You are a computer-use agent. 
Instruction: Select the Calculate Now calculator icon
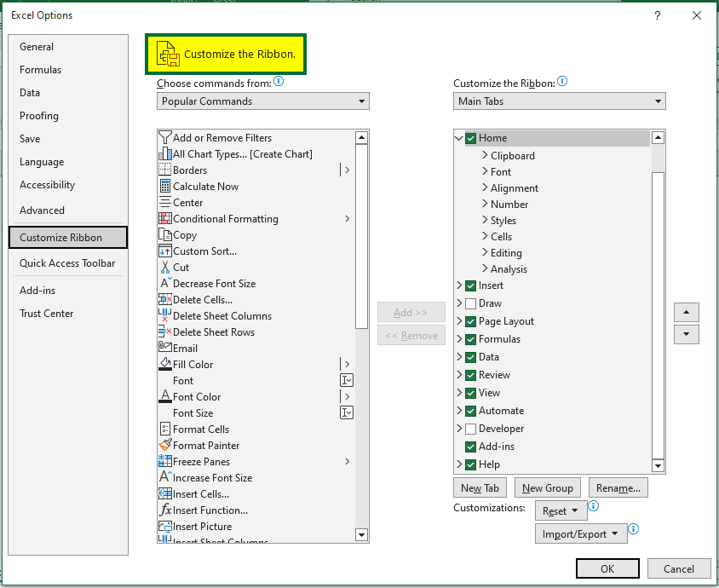tap(164, 186)
